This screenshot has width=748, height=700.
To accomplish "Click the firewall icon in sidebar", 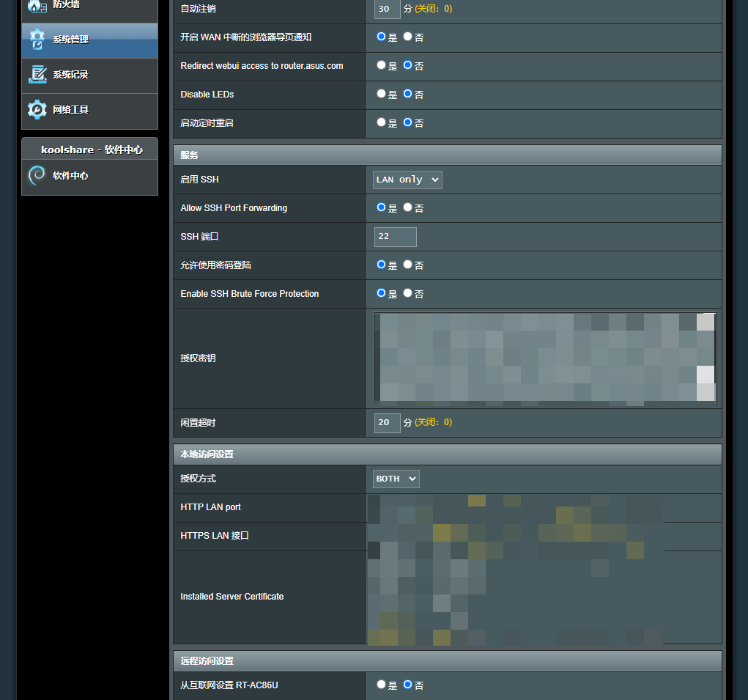I will 37,6.
